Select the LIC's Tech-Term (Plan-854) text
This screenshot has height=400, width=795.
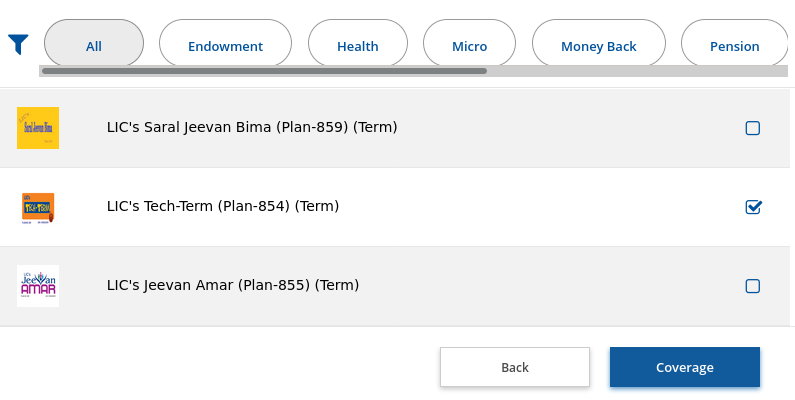[223, 206]
